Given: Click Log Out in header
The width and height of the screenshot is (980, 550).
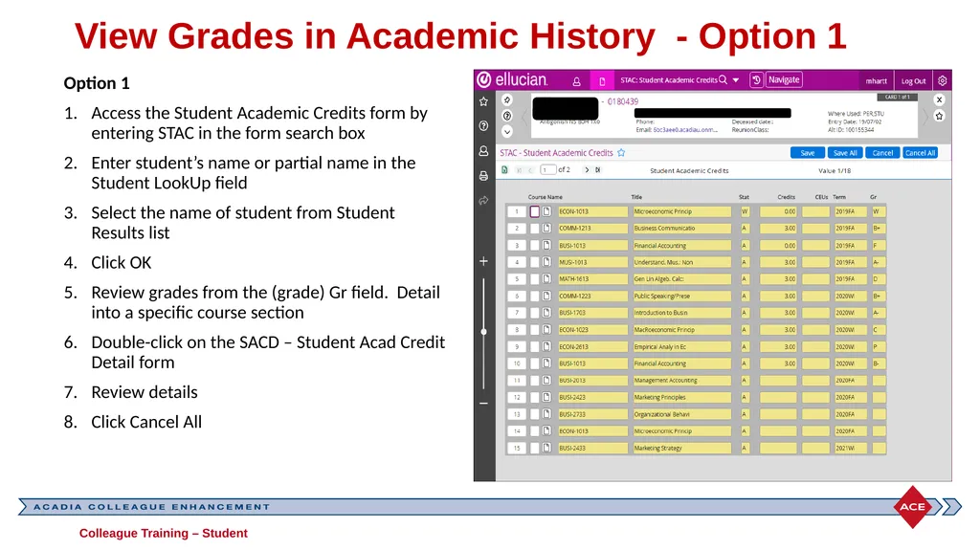Looking at the screenshot, I should pyautogui.click(x=913, y=81).
